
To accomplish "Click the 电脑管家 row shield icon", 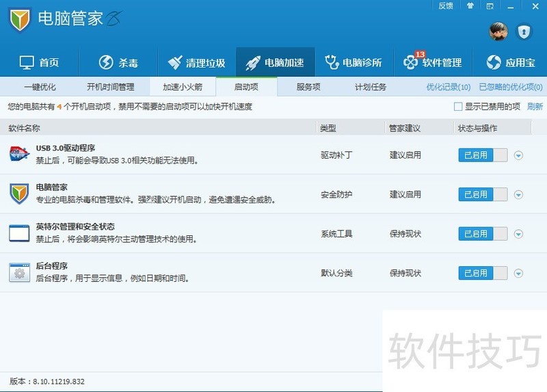I will (x=19, y=194).
